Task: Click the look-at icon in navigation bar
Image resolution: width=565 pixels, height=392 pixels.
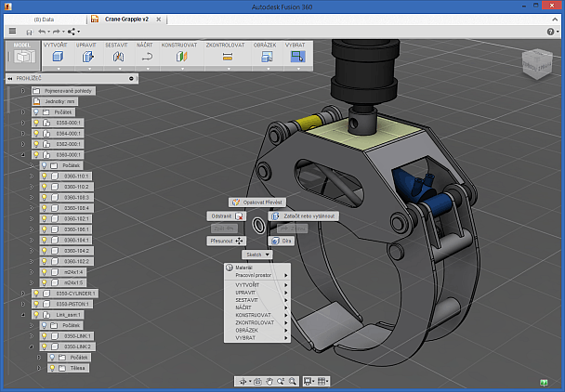Action: pyautogui.click(x=257, y=381)
